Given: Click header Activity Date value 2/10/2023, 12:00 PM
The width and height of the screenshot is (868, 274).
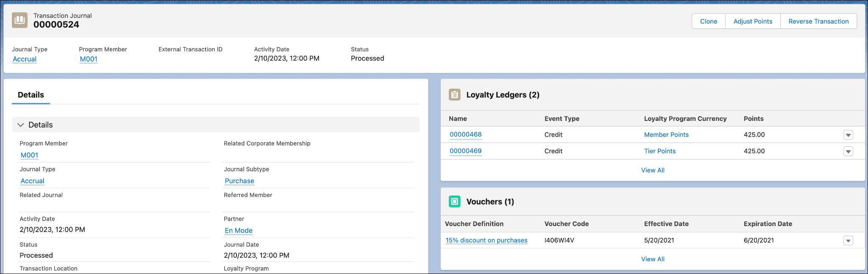Looking at the screenshot, I should pyautogui.click(x=287, y=58).
